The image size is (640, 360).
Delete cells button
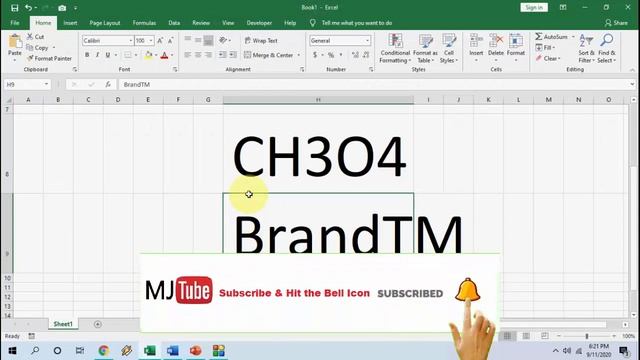pos(496,48)
